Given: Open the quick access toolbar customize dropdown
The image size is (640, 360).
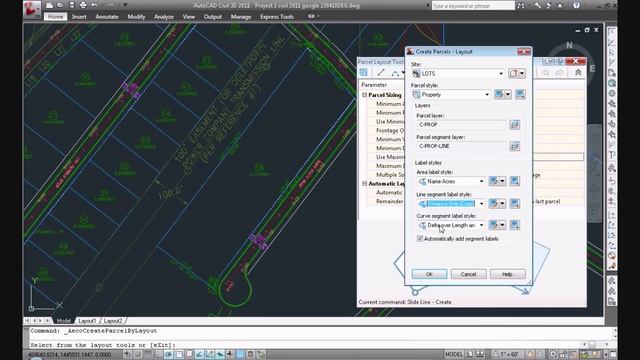Looking at the screenshot, I should [x=125, y=5].
